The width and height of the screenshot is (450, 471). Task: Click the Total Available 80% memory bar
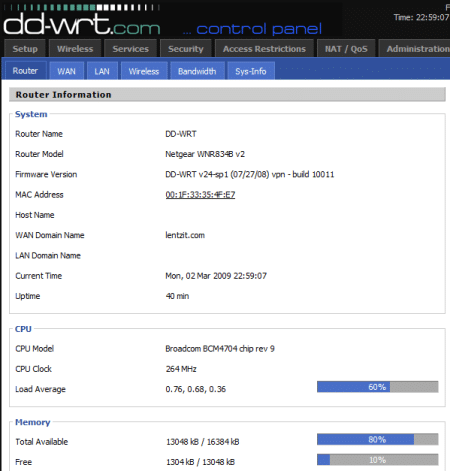(x=377, y=439)
